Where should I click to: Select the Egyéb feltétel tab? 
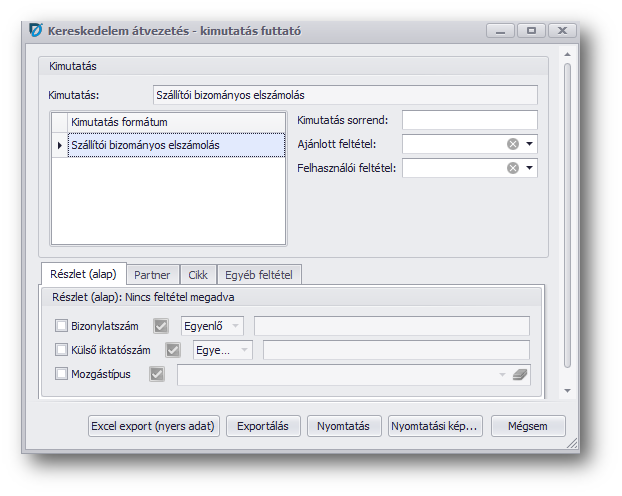(x=259, y=275)
